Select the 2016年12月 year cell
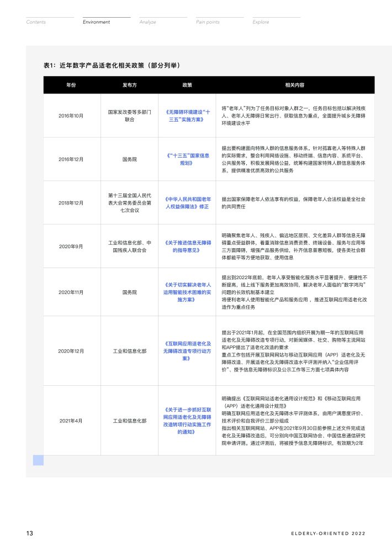Screen dimensions: 392x555 [x=71, y=159]
